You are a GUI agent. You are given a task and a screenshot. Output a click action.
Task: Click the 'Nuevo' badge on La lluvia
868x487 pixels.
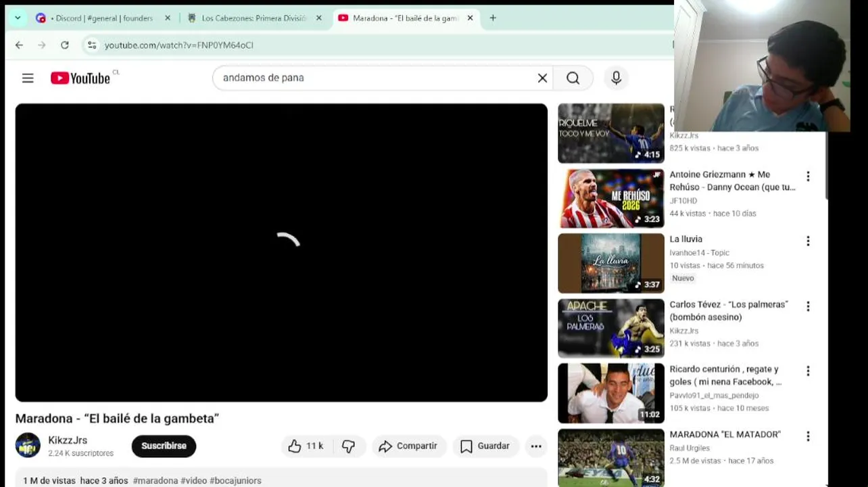pyautogui.click(x=683, y=278)
